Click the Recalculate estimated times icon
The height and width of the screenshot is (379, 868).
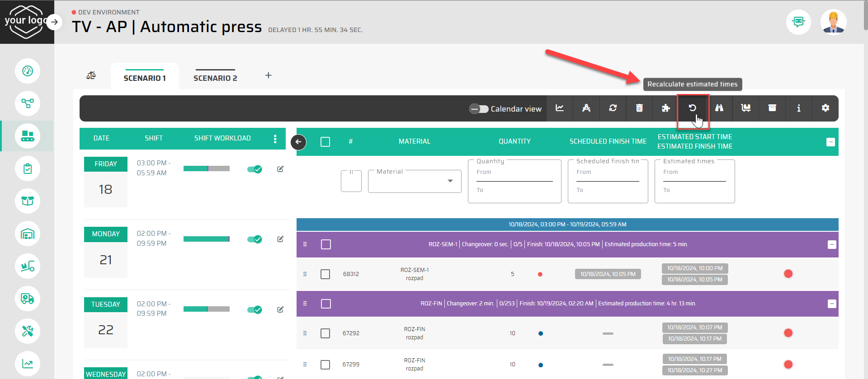tap(692, 108)
